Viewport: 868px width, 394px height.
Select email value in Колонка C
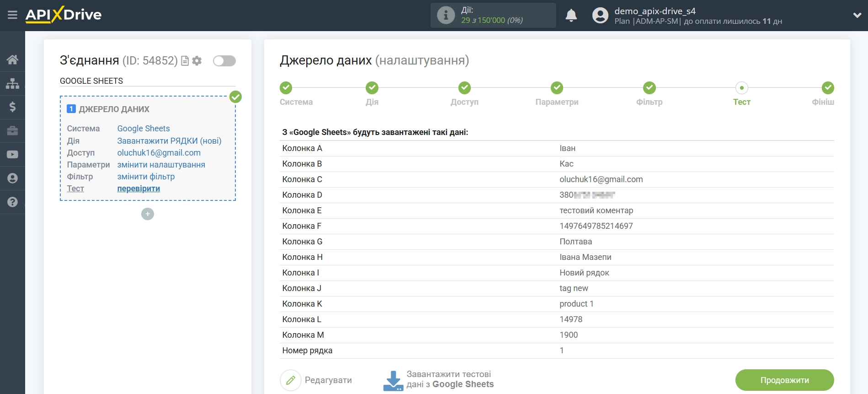[601, 179]
